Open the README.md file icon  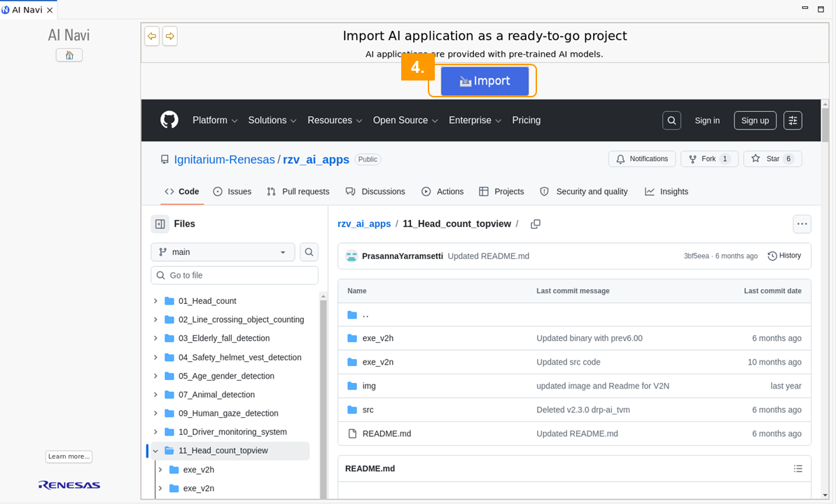pyautogui.click(x=352, y=434)
